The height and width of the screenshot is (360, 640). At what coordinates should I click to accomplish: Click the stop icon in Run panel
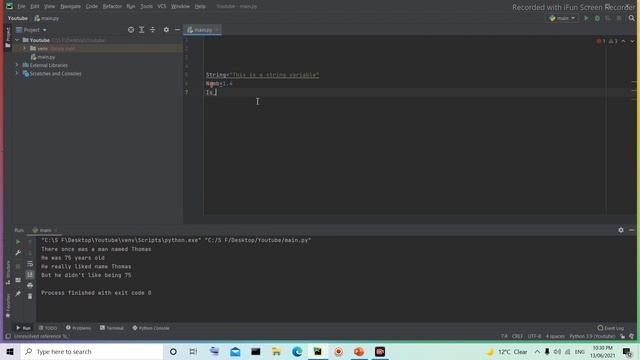18,266
